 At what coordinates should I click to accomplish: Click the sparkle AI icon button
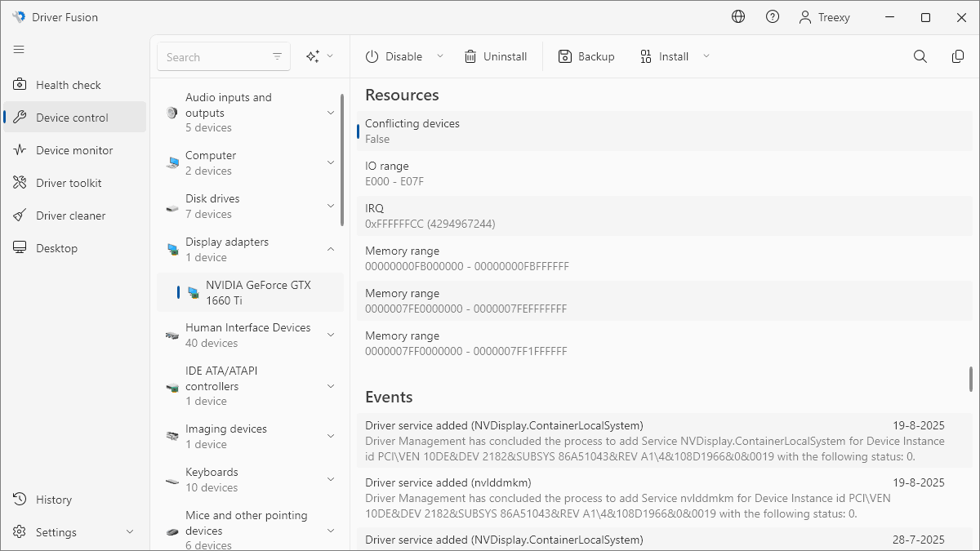pyautogui.click(x=313, y=56)
